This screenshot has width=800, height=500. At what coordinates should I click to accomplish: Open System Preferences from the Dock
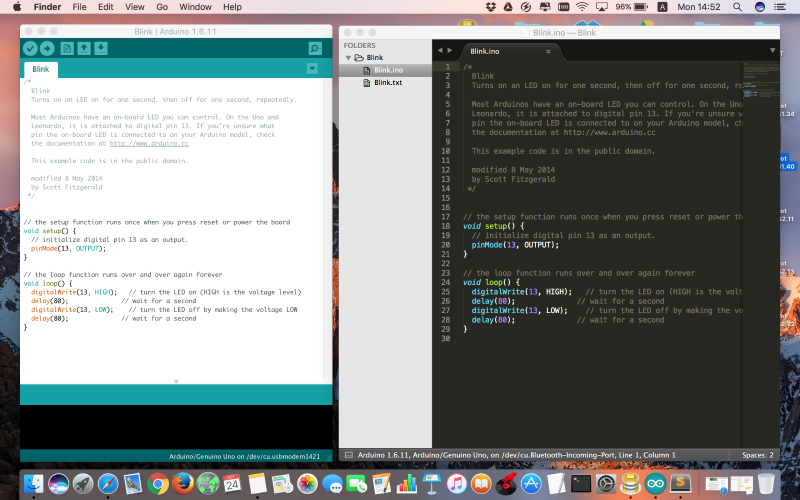click(x=606, y=483)
